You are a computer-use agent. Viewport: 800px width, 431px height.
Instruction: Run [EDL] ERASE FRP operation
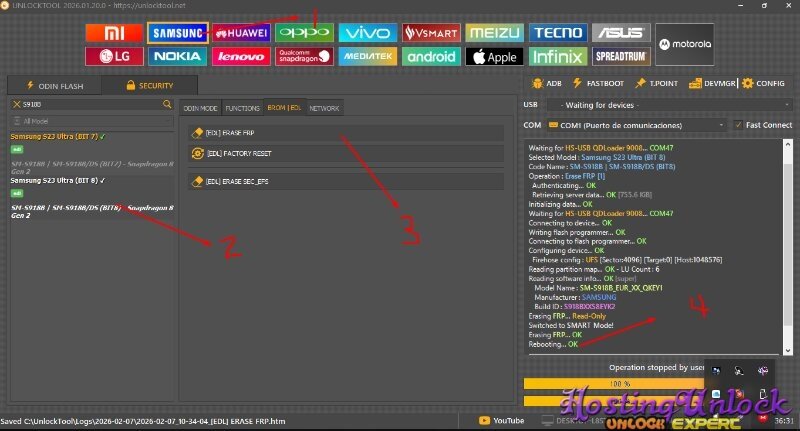tap(346, 133)
